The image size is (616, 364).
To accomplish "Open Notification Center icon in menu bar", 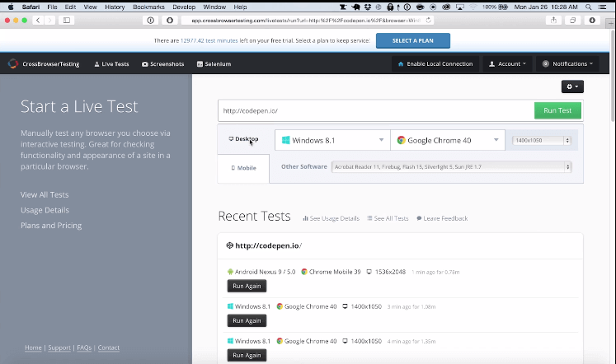I will (602, 7).
